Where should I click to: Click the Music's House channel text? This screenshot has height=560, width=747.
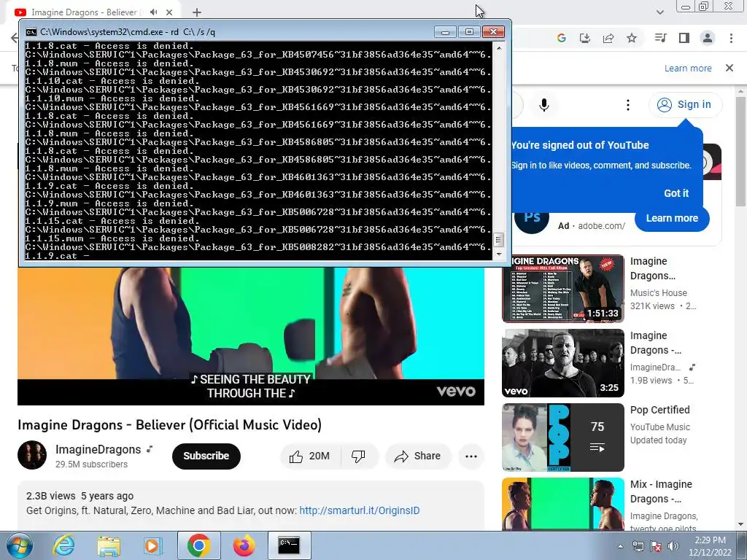click(x=659, y=293)
